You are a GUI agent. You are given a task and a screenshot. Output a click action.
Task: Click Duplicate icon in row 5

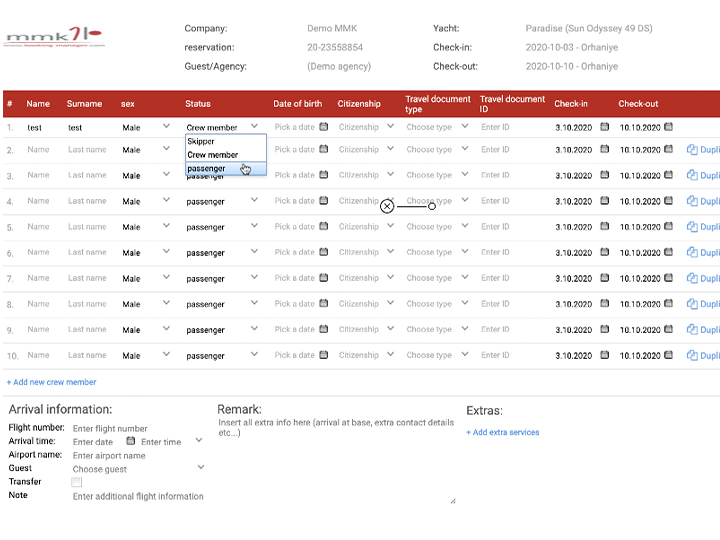pyautogui.click(x=692, y=227)
